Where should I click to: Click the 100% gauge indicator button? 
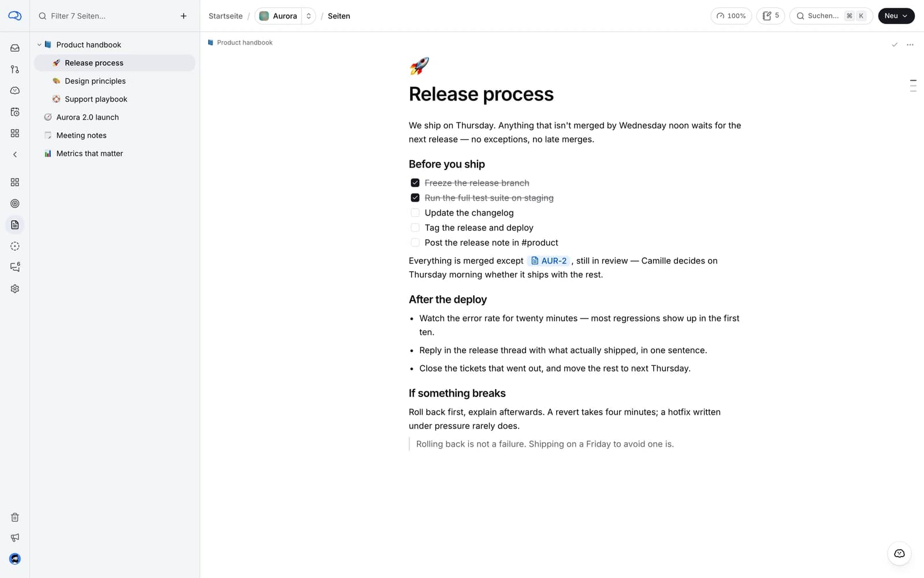pos(731,16)
